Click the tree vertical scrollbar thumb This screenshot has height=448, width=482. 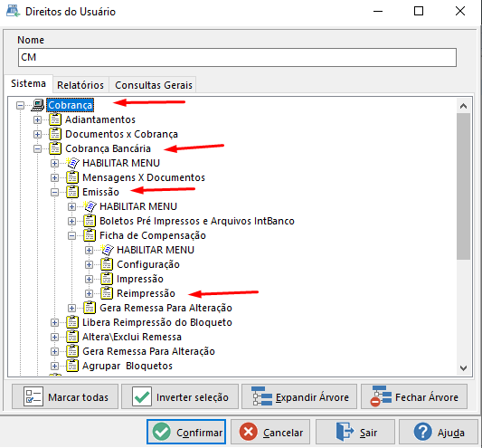click(x=463, y=186)
